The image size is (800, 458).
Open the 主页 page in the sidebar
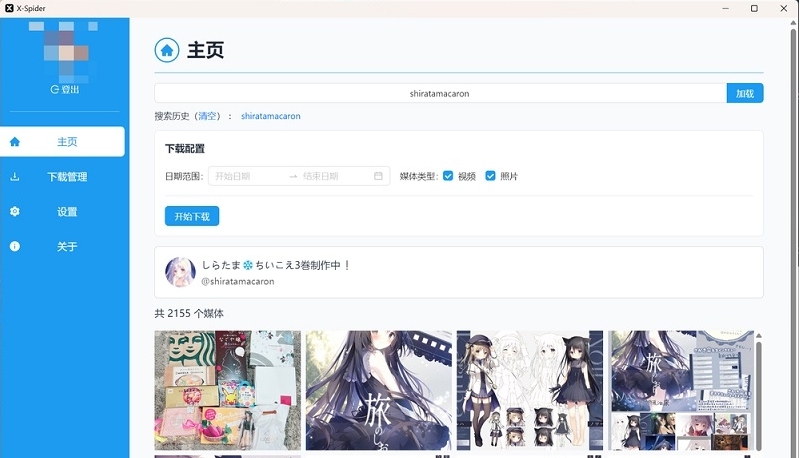(62, 141)
